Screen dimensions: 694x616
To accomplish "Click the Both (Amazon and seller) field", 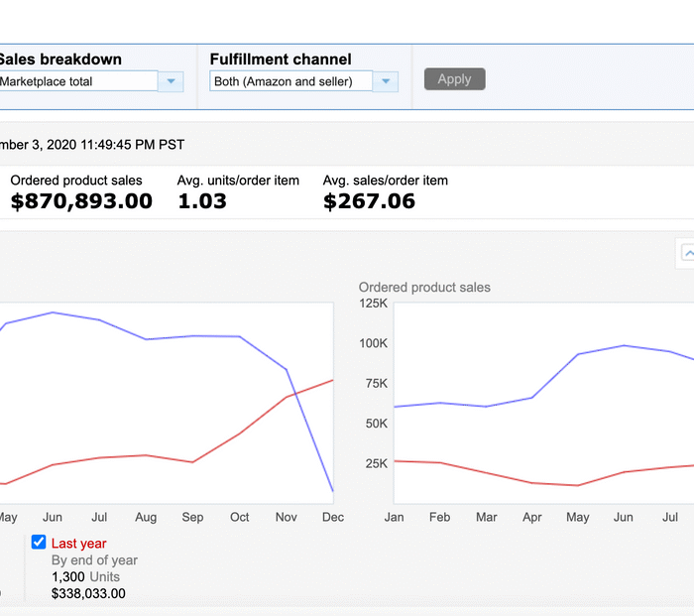I will (x=291, y=81).
